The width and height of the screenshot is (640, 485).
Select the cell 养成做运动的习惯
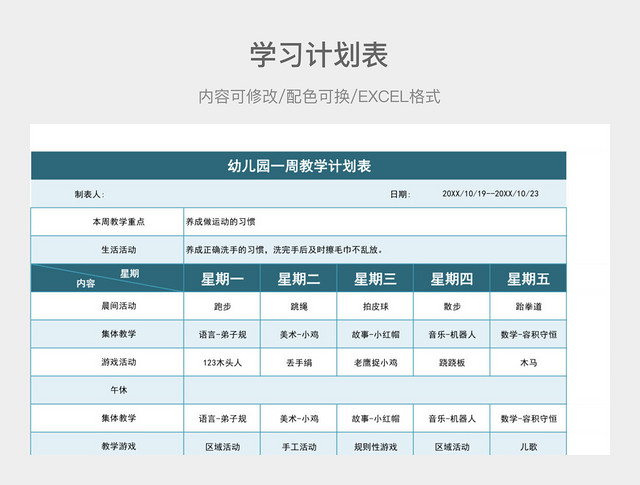coord(375,222)
